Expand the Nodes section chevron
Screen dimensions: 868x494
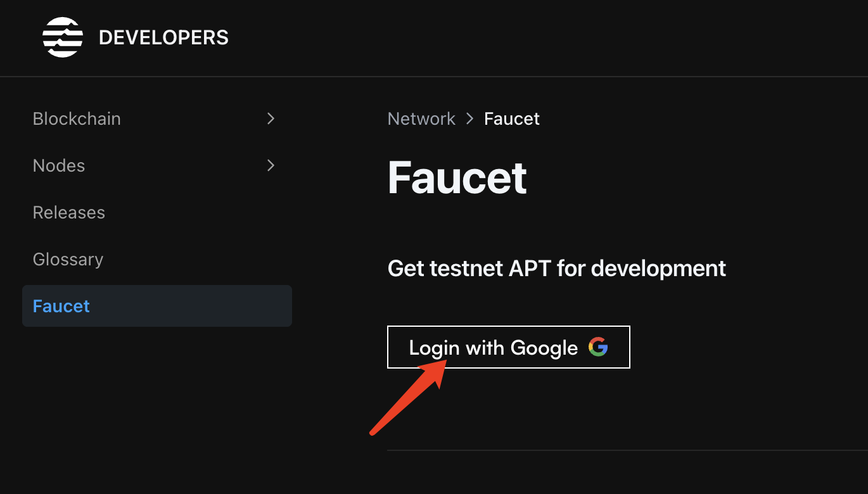pyautogui.click(x=271, y=165)
